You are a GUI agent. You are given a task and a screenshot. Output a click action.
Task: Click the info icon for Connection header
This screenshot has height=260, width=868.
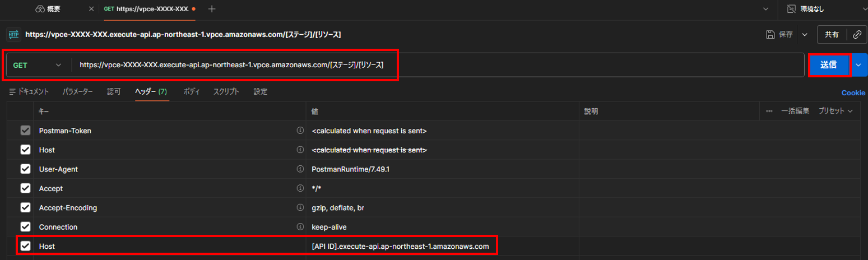click(x=300, y=227)
